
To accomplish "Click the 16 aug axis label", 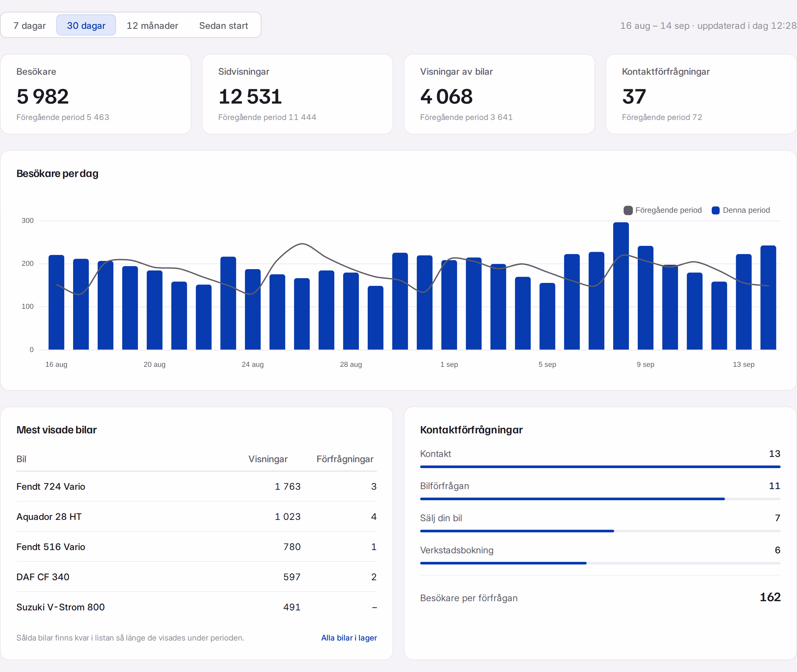I will tap(56, 365).
